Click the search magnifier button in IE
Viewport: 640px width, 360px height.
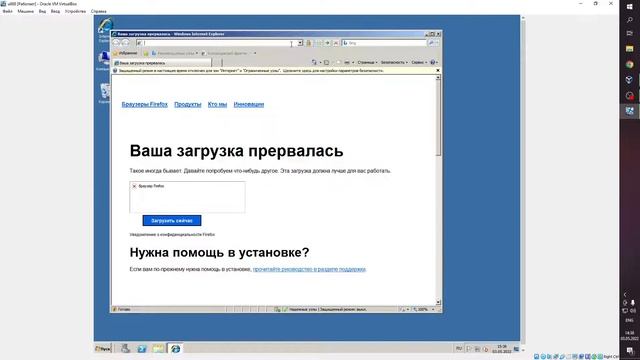(x=431, y=43)
